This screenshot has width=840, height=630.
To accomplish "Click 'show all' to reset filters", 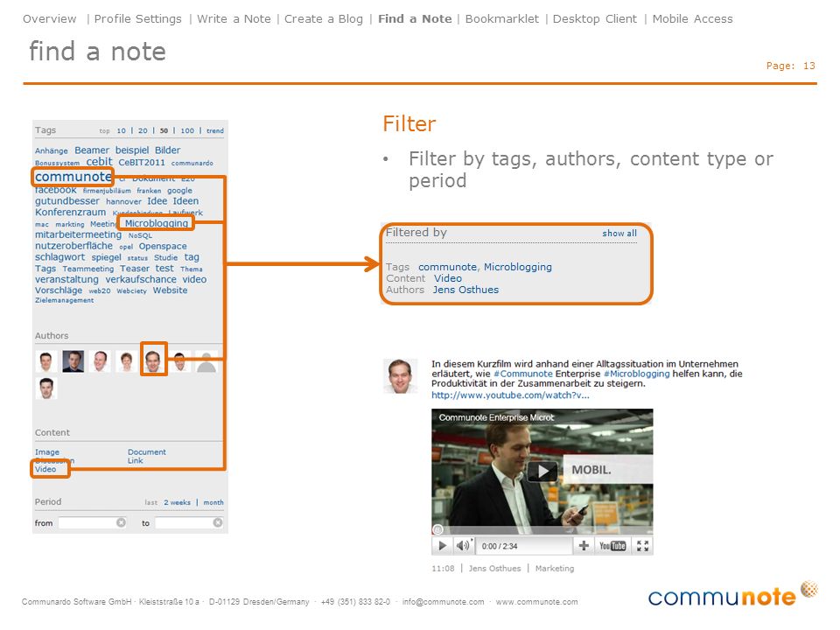I will point(619,234).
